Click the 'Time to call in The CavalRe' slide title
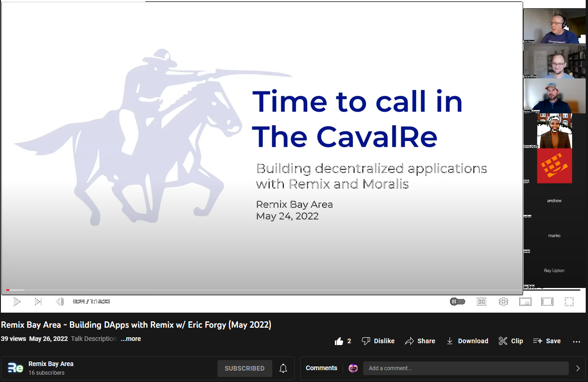Viewport: 588px width, 382px height. pos(357,119)
